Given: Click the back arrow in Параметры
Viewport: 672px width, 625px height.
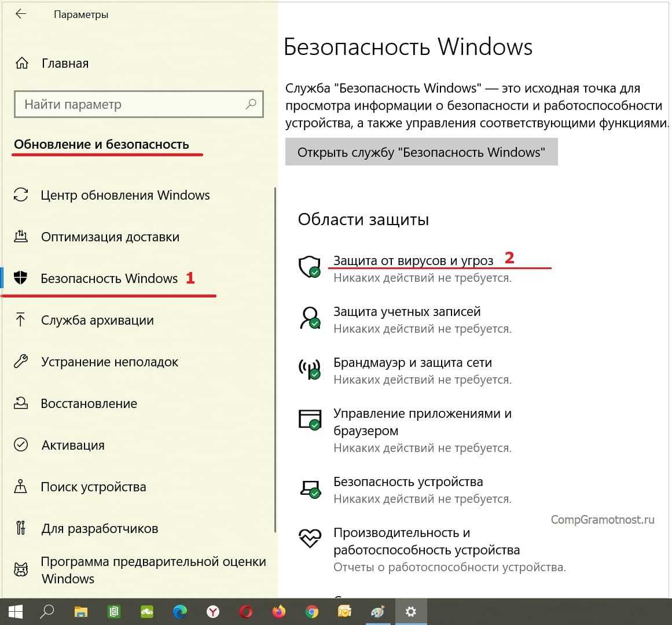Looking at the screenshot, I should (21, 14).
